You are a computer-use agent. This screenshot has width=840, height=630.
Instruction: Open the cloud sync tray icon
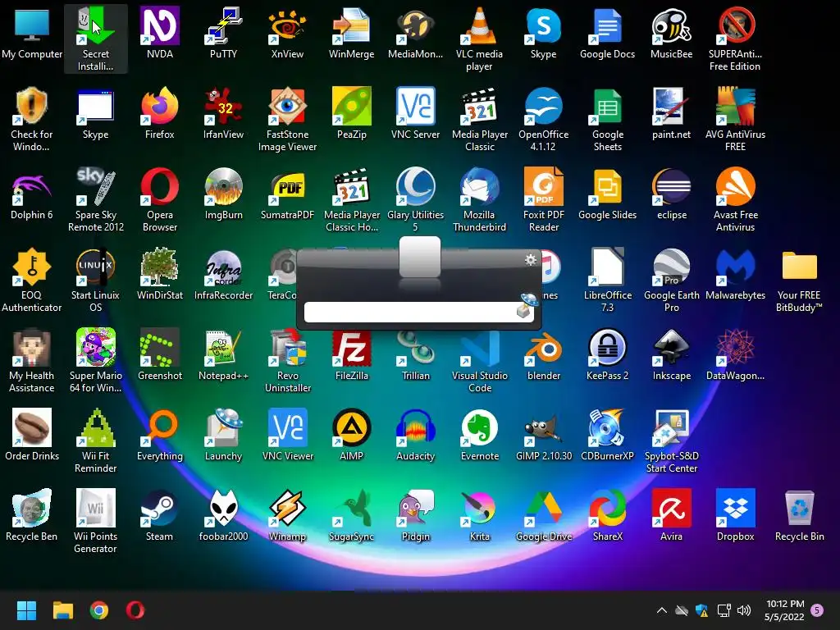pos(681,610)
